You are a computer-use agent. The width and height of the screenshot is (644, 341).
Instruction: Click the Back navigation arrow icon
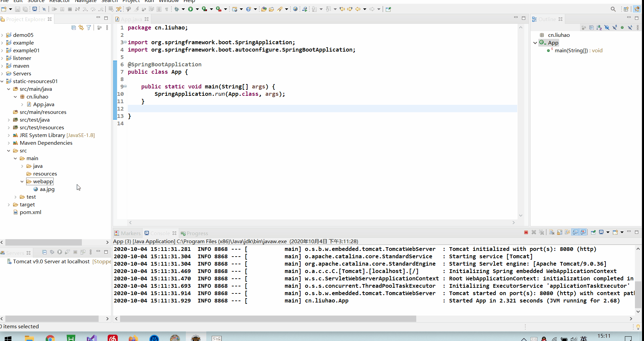coord(358,9)
